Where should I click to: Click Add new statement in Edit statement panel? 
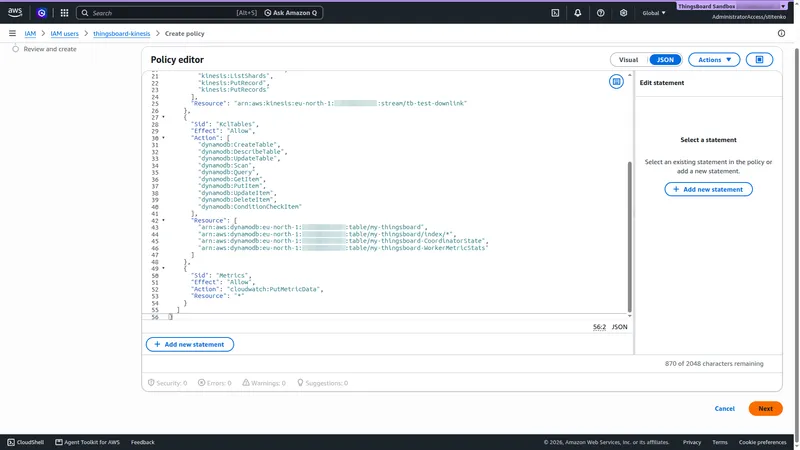pos(708,189)
